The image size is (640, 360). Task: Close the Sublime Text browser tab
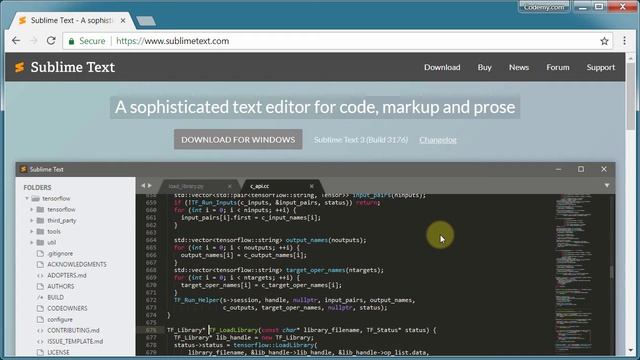(123, 20)
